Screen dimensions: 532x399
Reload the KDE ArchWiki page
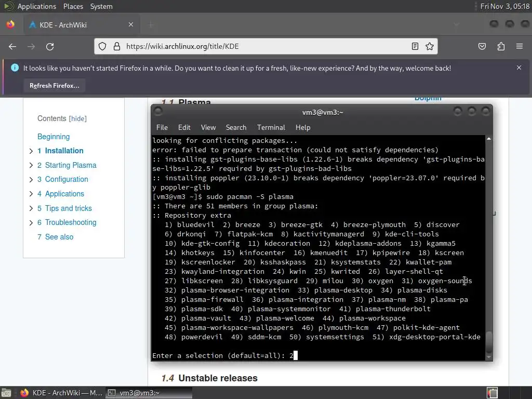point(50,46)
